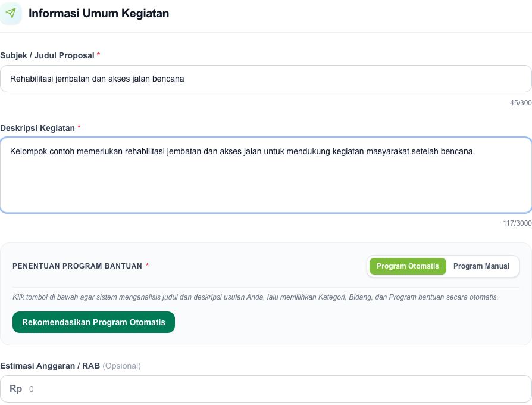Click the Estimasi Anggaran Rp amount field

point(265,389)
